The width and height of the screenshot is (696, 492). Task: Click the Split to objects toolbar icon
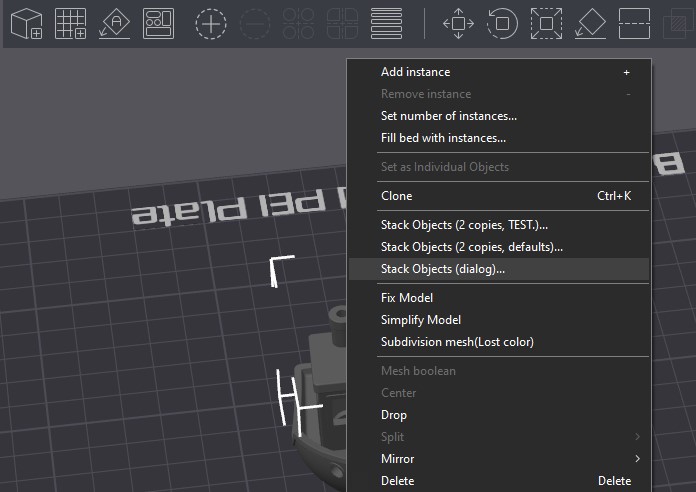tap(299, 24)
